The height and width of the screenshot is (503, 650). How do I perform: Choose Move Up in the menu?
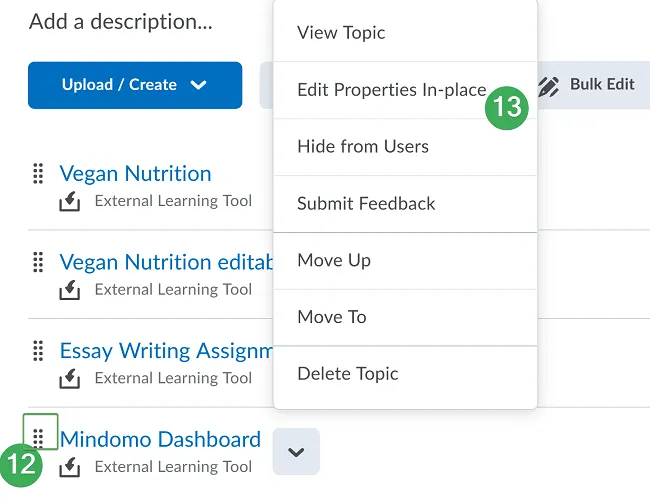click(x=334, y=261)
